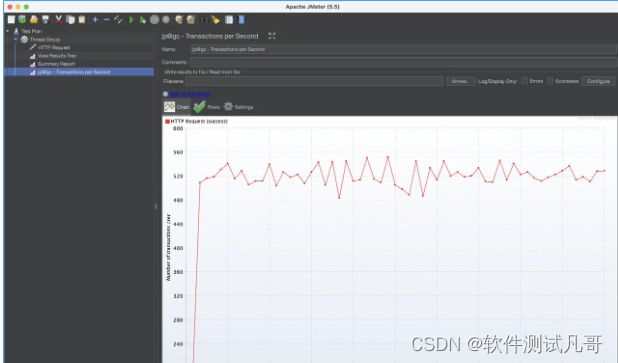Click the Open file toolbar icon
618x363 pixels.
(x=34, y=19)
